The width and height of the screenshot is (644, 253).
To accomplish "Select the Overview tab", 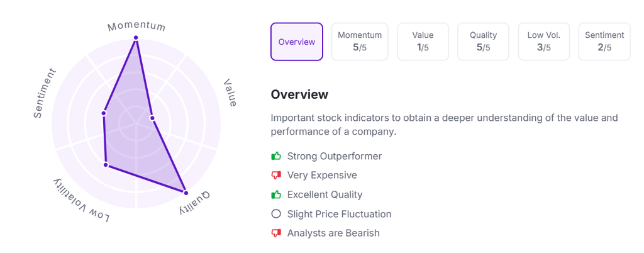I will (x=297, y=42).
